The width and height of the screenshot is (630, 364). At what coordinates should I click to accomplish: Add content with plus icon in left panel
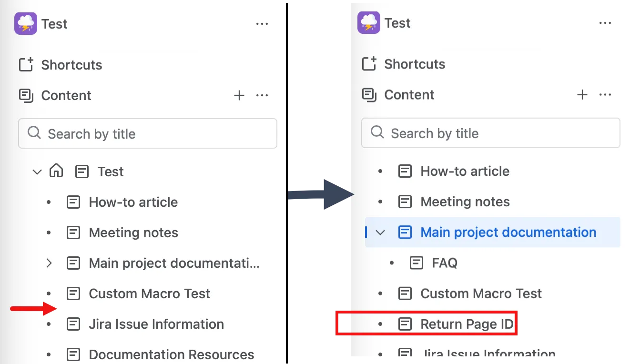pos(239,95)
